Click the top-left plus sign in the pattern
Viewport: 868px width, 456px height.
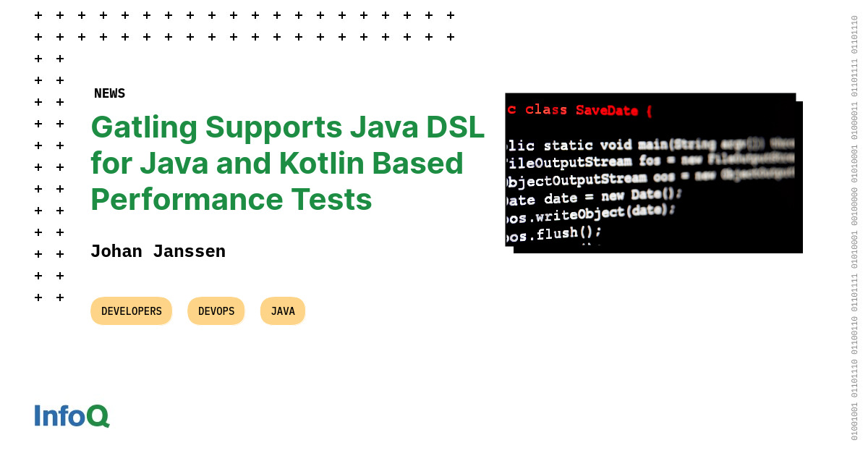click(x=38, y=15)
